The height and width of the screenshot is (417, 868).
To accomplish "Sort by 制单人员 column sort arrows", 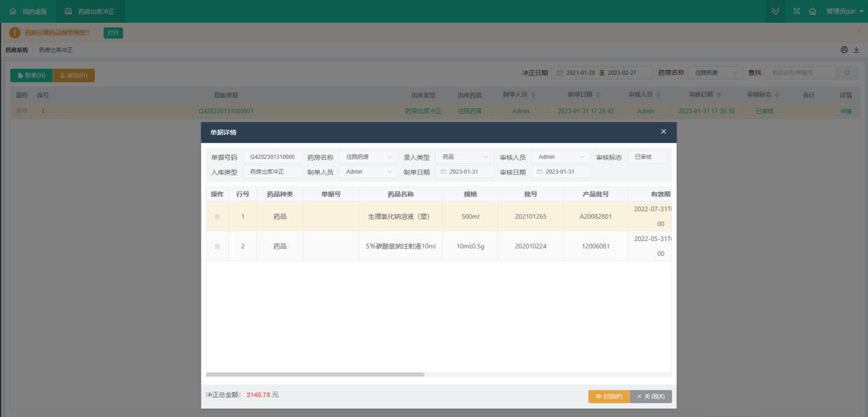I will click(532, 95).
